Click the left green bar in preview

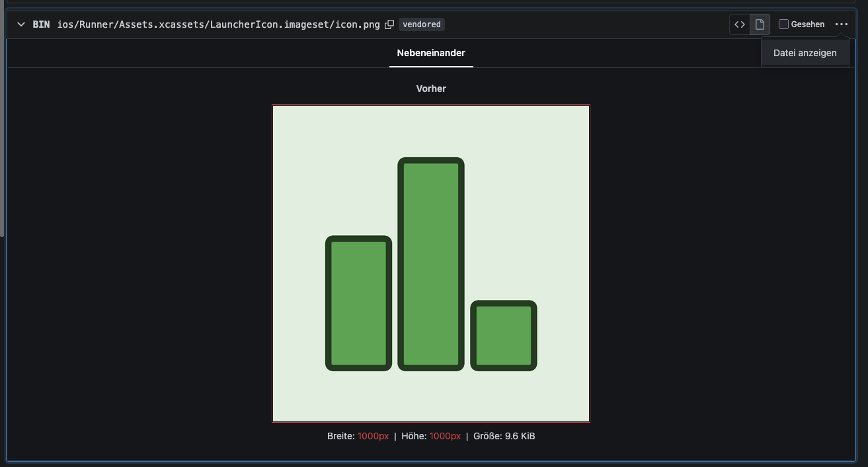(358, 303)
